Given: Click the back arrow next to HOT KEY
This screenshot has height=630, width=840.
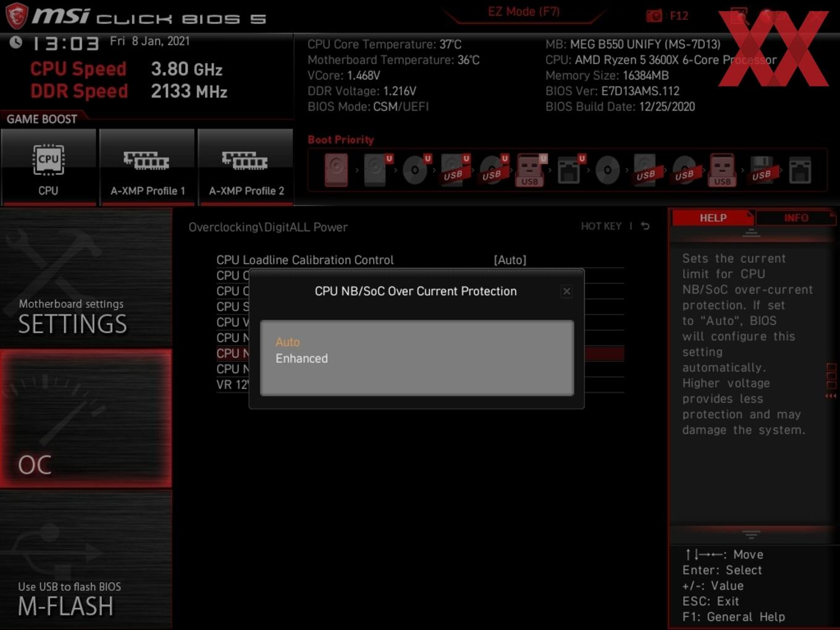Looking at the screenshot, I should (645, 226).
